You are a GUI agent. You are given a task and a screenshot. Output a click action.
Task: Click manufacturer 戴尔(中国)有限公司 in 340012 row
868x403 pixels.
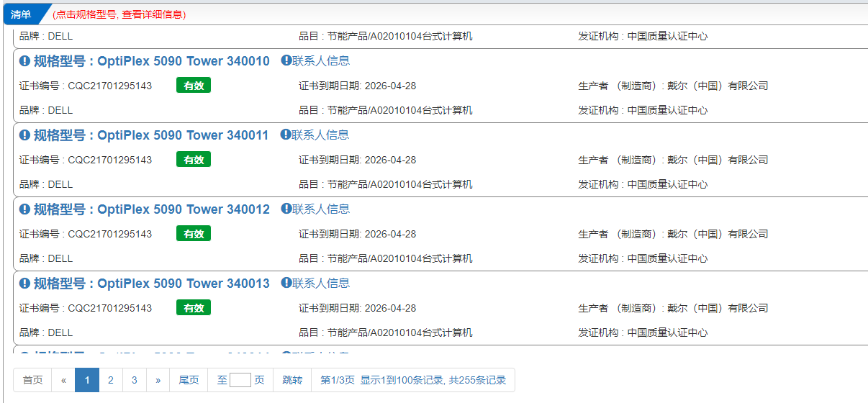(x=718, y=235)
